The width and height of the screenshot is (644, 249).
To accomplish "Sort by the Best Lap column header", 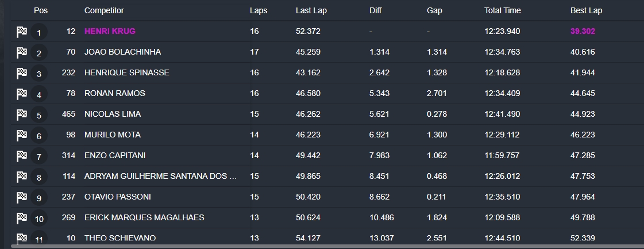I will (586, 11).
